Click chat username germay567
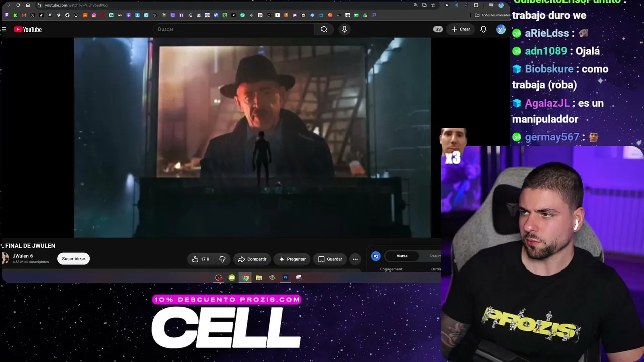The width and height of the screenshot is (644, 362). [x=552, y=137]
